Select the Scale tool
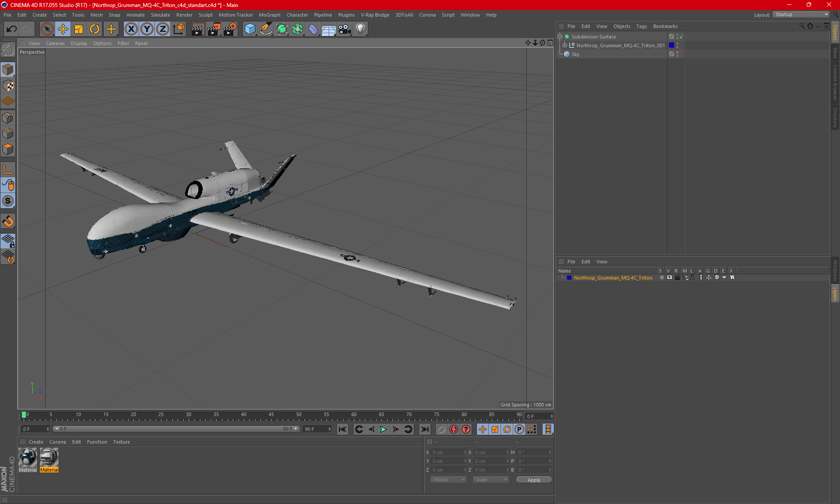The height and width of the screenshot is (504, 840). 79,29
